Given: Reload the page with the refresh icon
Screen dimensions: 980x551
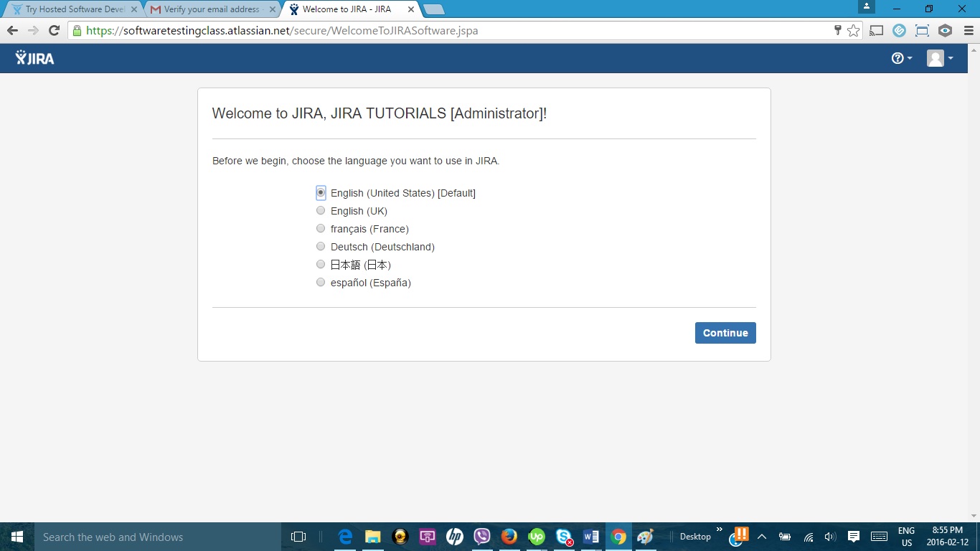Looking at the screenshot, I should (x=54, y=31).
